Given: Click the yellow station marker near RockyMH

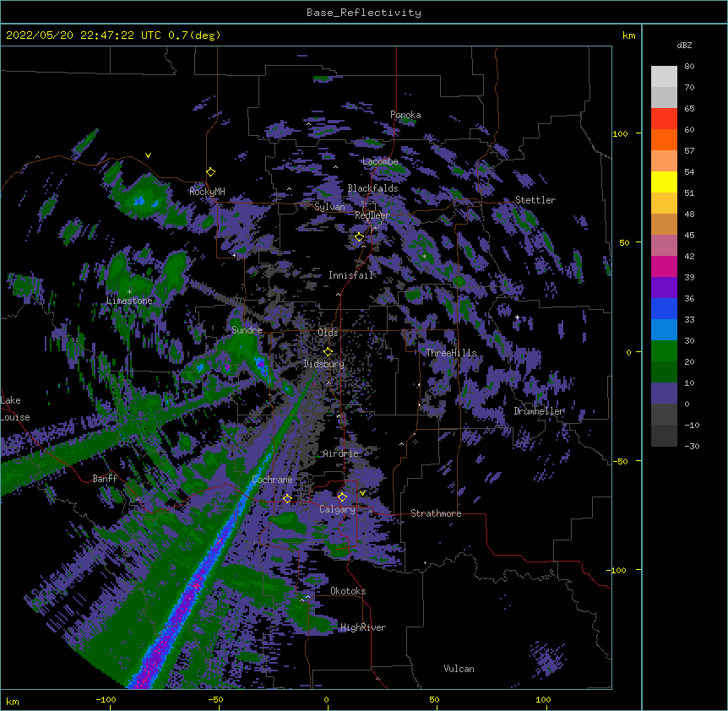Looking at the screenshot, I should click(x=210, y=172).
